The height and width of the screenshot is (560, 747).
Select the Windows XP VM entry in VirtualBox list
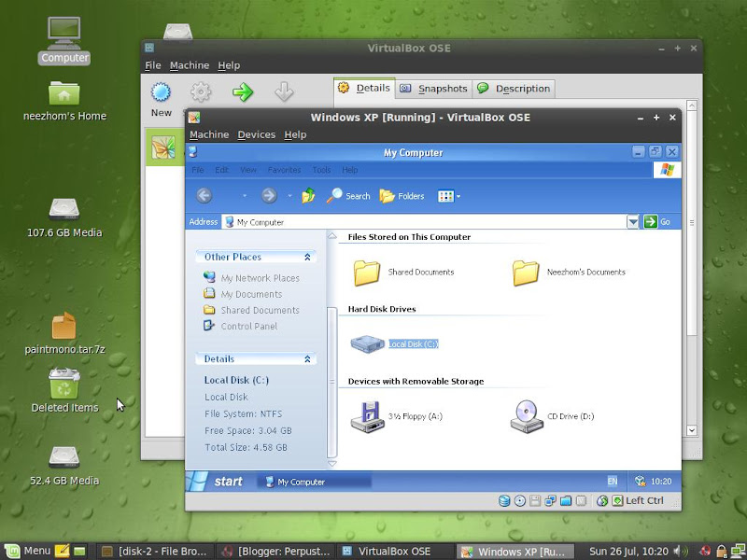(164, 147)
